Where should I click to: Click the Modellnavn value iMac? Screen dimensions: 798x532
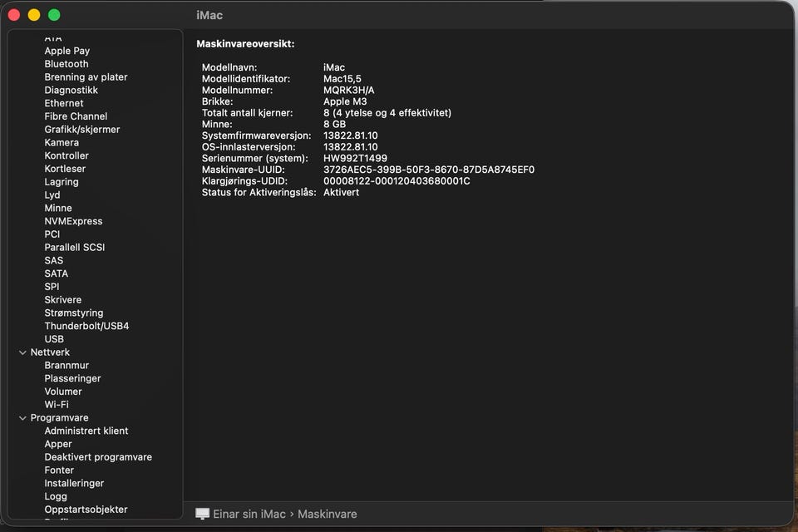pyautogui.click(x=334, y=67)
